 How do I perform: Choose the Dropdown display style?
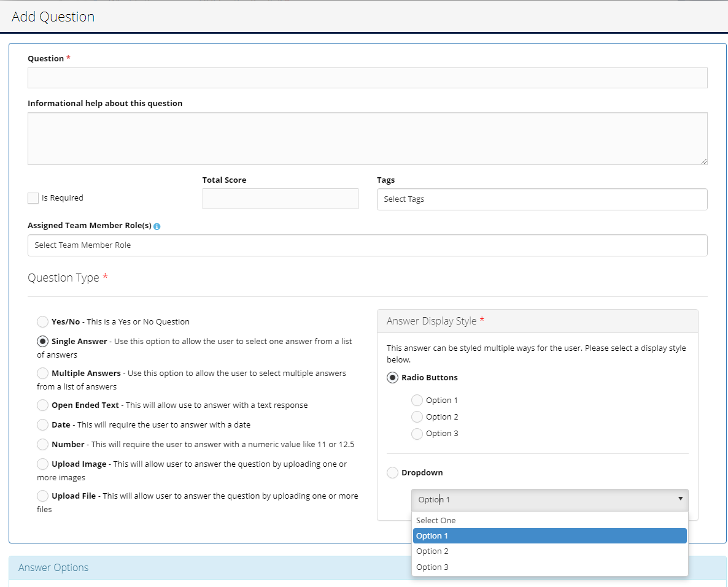click(x=392, y=472)
